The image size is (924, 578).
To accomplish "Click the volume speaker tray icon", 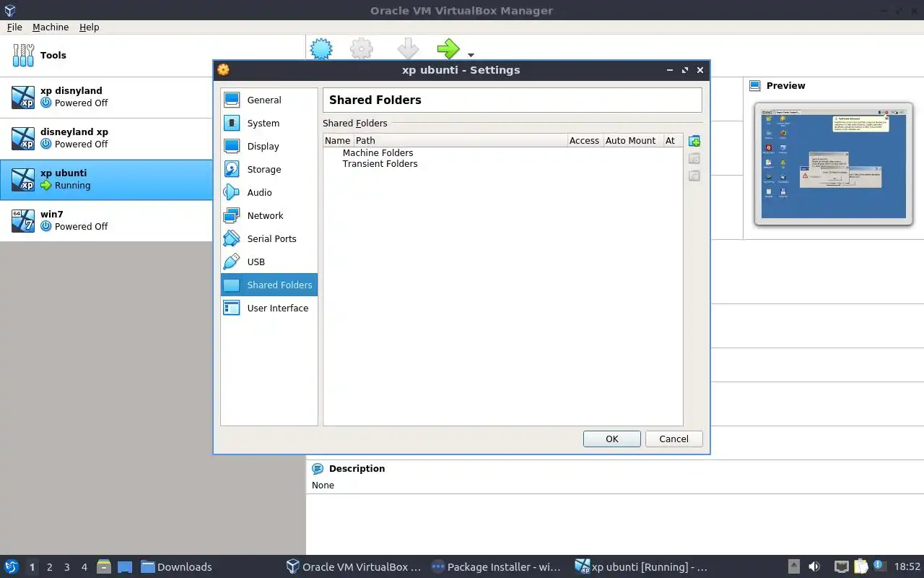I will (814, 566).
